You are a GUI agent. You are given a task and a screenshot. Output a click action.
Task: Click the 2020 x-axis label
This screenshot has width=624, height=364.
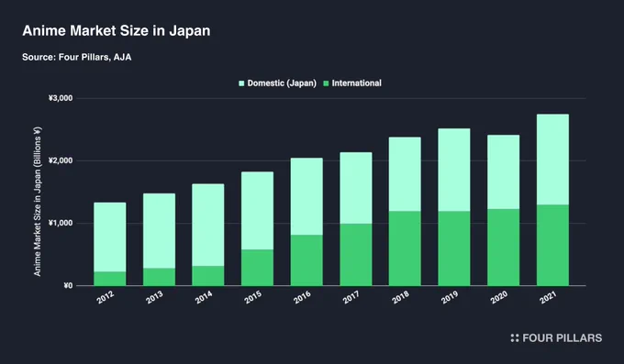(x=499, y=297)
